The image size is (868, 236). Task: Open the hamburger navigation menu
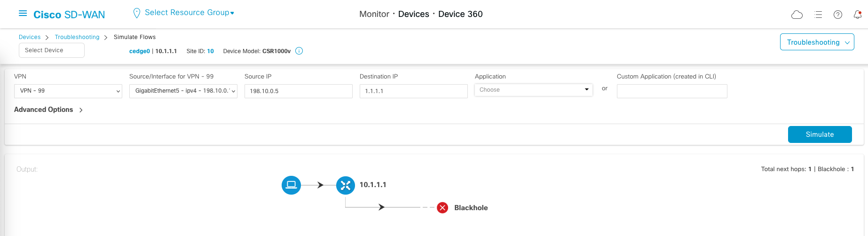23,14
